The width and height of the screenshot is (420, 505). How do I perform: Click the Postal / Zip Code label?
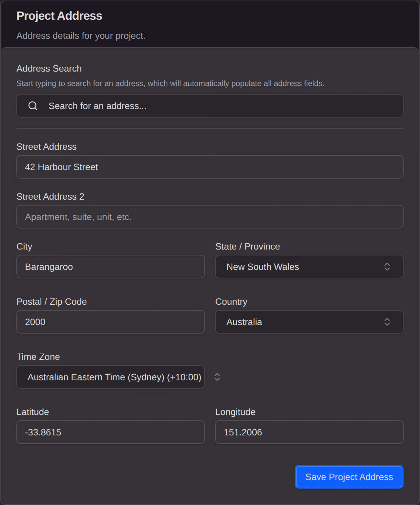click(52, 302)
